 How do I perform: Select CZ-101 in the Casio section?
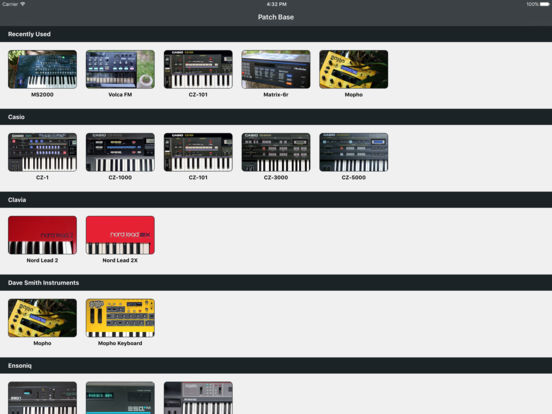pyautogui.click(x=198, y=152)
